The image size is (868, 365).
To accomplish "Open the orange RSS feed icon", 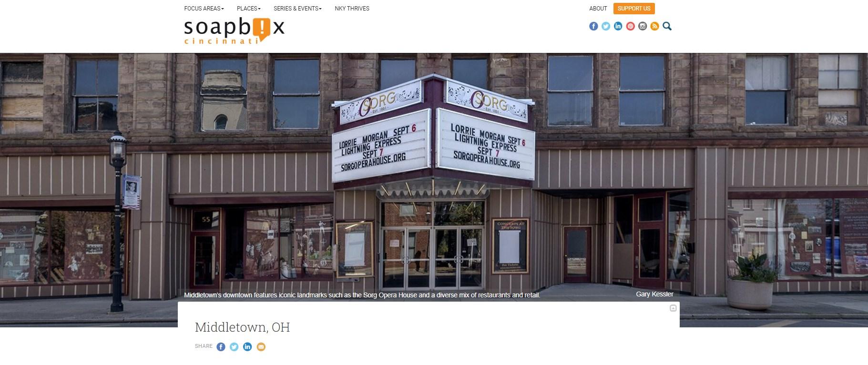I will pos(654,26).
